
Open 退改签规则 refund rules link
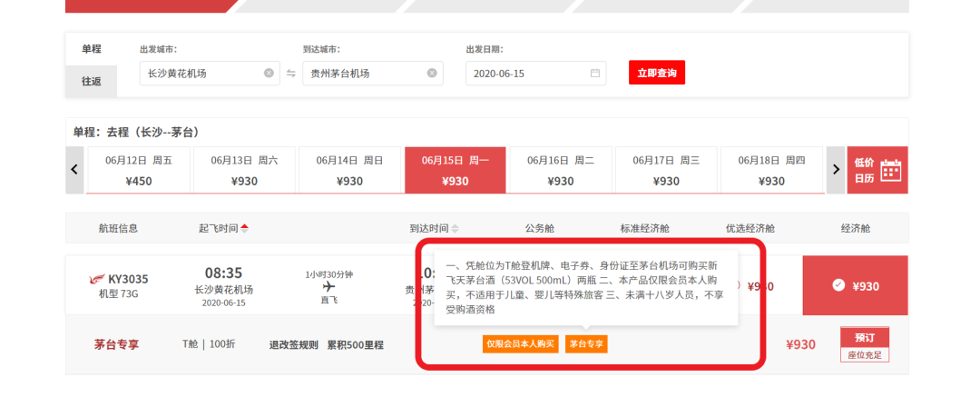click(x=294, y=344)
